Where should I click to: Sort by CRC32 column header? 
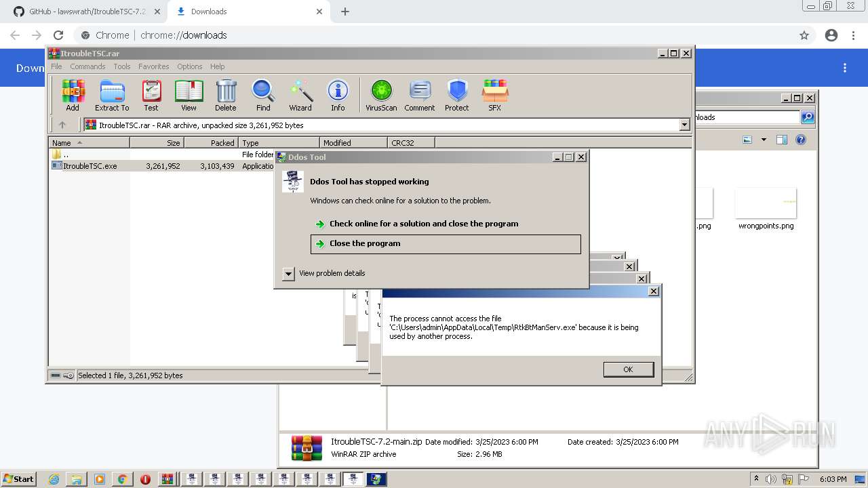point(411,143)
